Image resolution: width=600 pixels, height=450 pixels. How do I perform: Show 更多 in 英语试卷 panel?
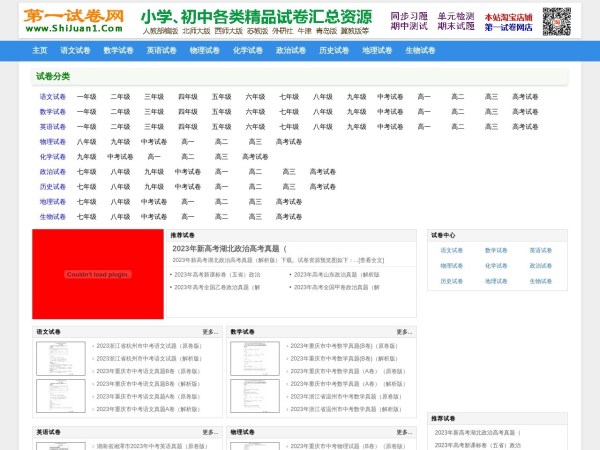click(210, 432)
